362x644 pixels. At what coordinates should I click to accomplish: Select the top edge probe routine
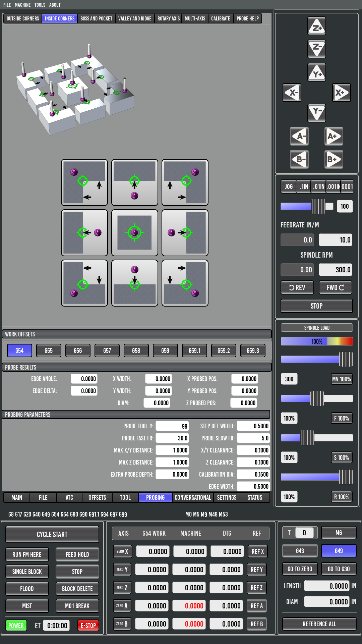135,182
